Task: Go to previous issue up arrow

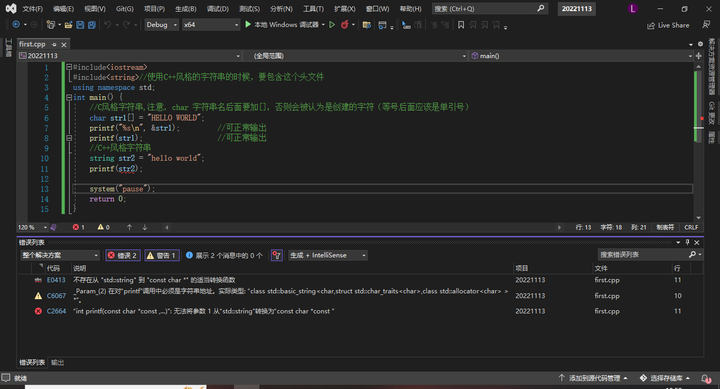Action: [x=129, y=227]
